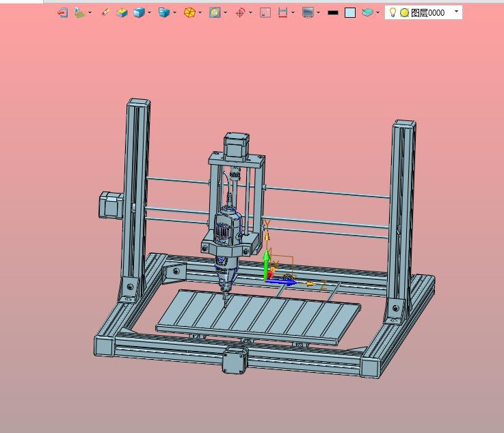504x433 pixels.
Task: Select the eraser tool icon
Action: 105,12
